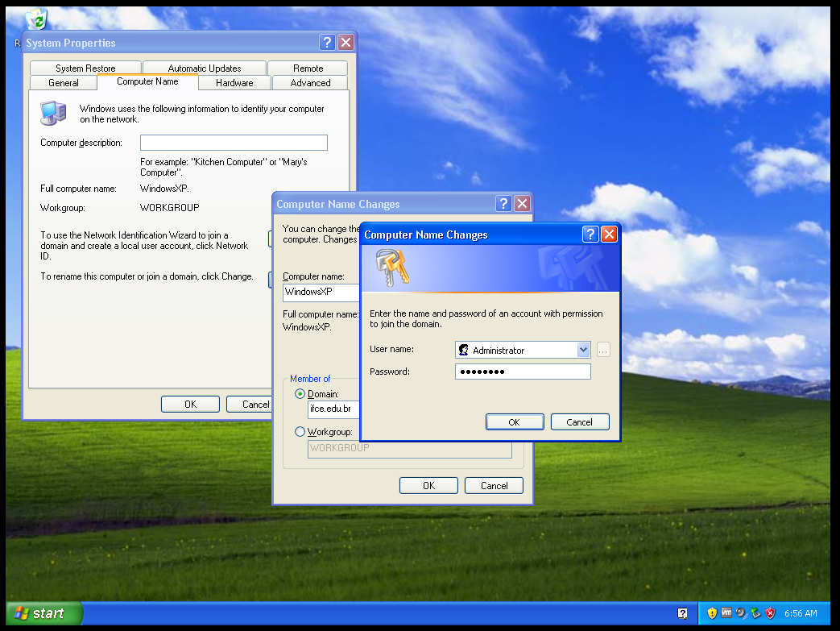Click the User name combo box showing Administrator

(x=523, y=350)
